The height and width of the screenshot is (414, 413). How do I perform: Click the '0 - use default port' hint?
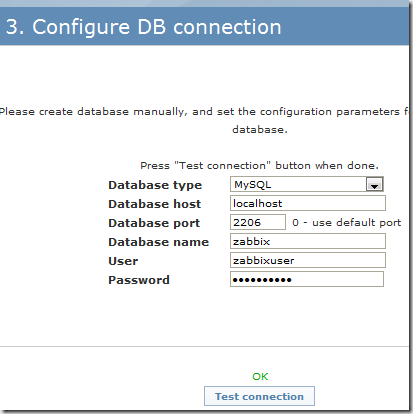pos(346,222)
